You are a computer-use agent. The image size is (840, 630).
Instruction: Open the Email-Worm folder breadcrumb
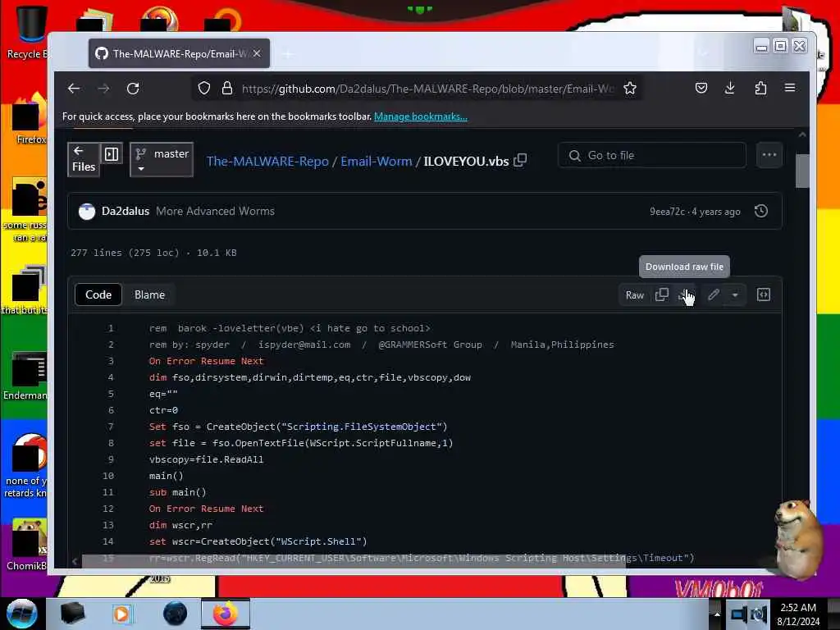click(376, 162)
